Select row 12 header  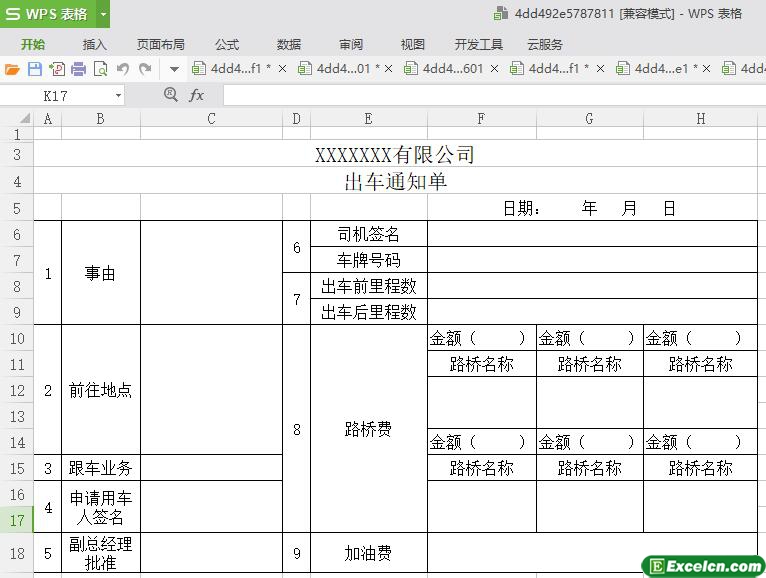tap(17, 390)
